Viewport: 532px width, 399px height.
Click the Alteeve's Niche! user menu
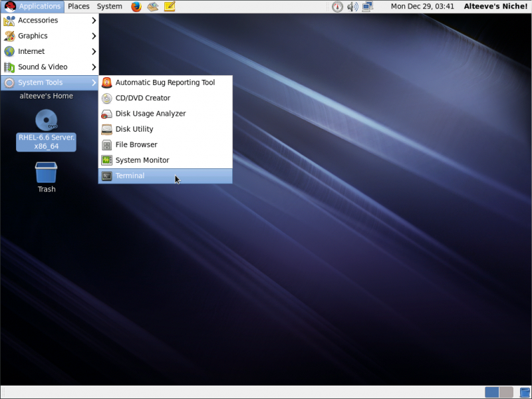(x=495, y=7)
